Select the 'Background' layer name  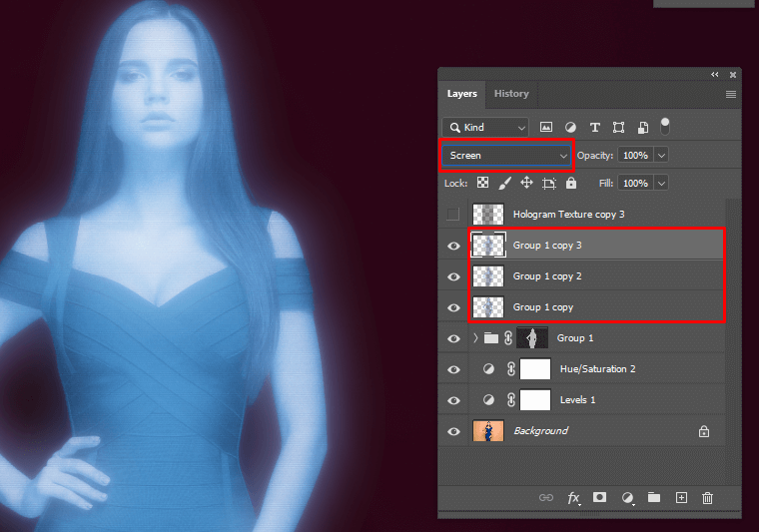point(540,431)
